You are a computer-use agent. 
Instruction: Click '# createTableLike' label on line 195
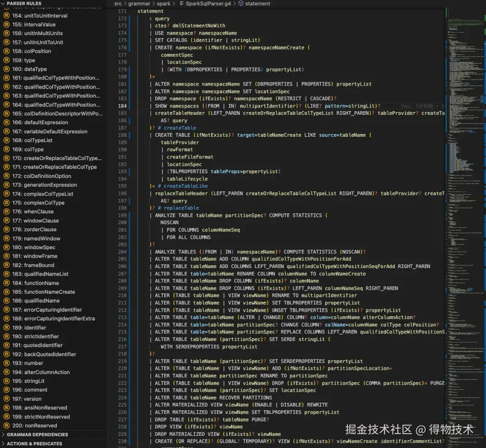[183, 186]
